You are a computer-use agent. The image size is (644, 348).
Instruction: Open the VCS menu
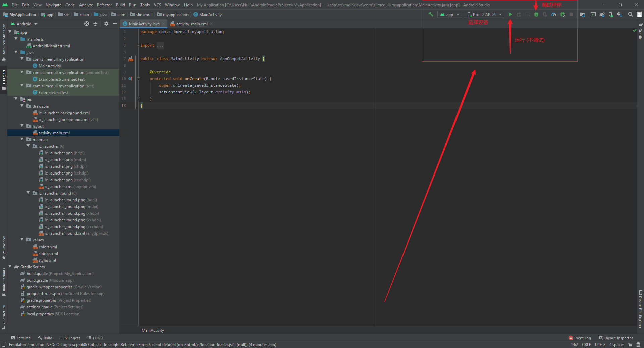(157, 5)
